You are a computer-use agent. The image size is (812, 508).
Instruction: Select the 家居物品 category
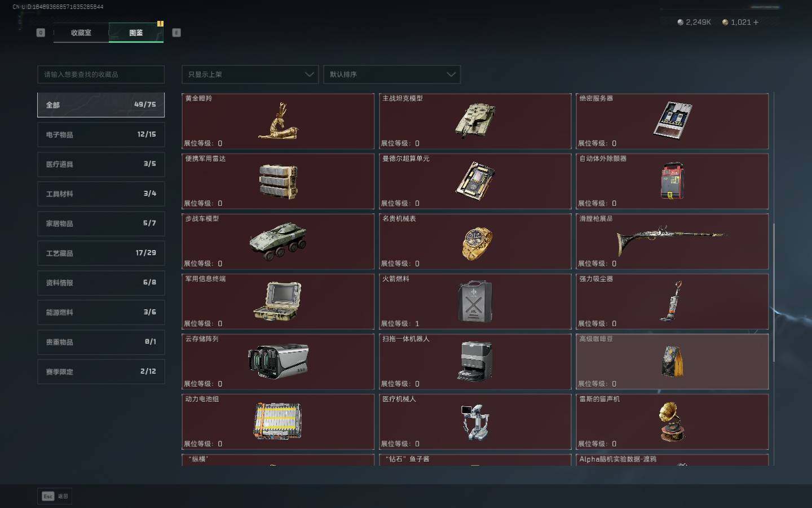101,224
